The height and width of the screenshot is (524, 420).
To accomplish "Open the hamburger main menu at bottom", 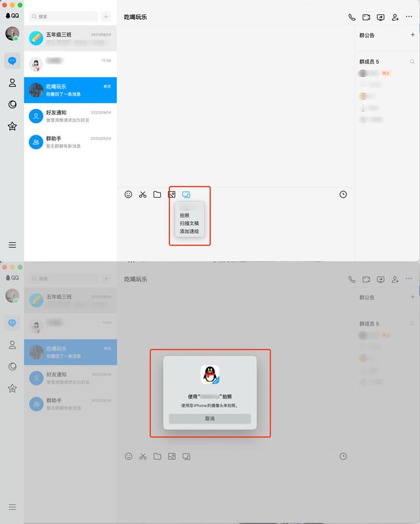I will 12,245.
